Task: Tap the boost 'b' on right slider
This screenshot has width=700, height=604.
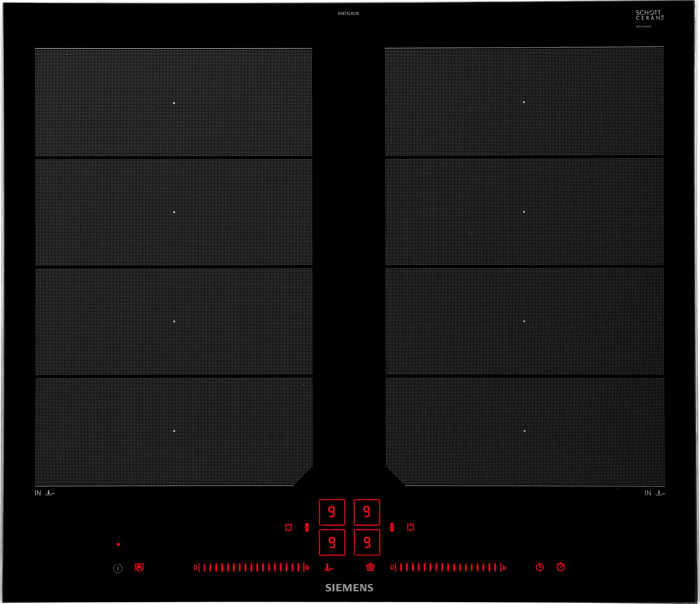Action: 504,568
